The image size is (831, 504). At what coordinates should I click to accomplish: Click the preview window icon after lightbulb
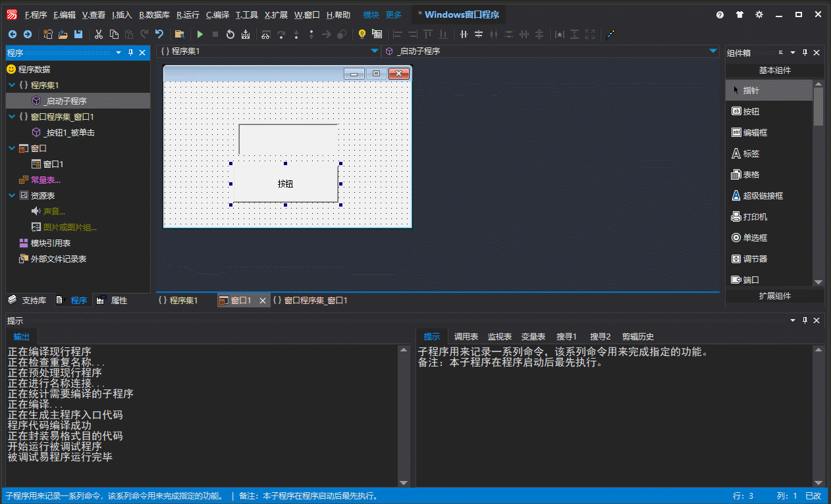coord(377,34)
